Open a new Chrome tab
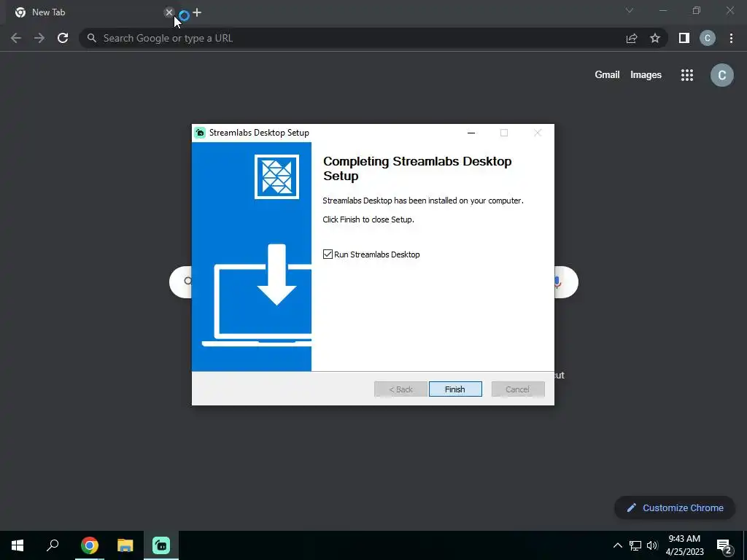The height and width of the screenshot is (560, 747). (197, 12)
